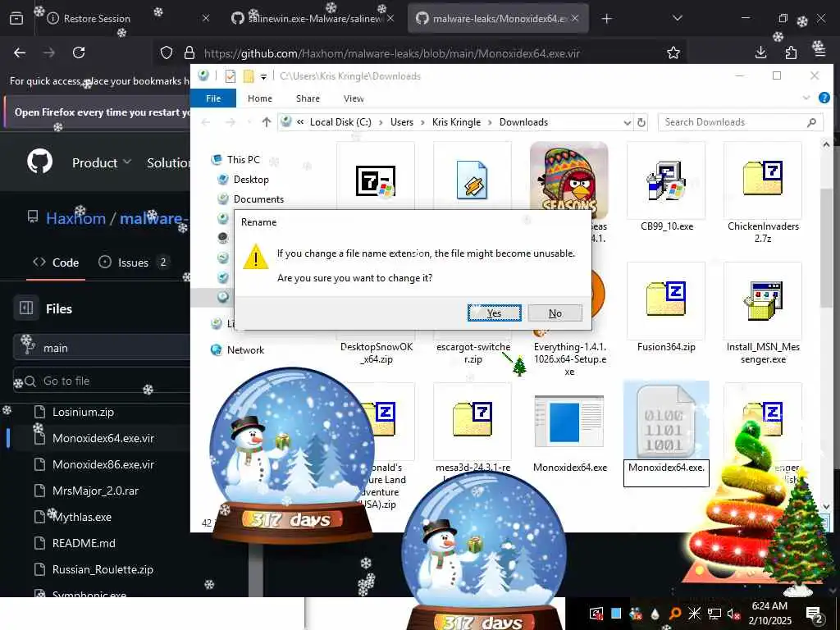Expand the GitHub Product menu

pos(102,162)
